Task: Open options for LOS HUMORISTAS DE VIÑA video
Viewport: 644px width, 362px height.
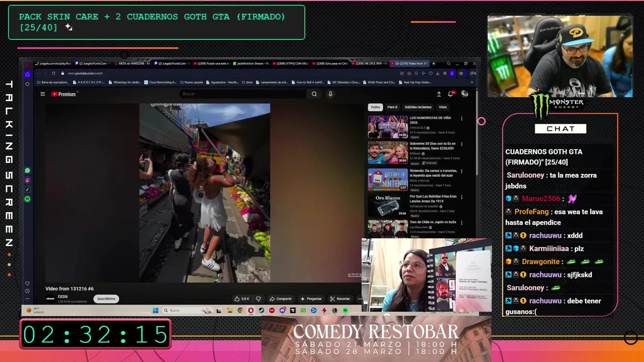Action: 461,119
